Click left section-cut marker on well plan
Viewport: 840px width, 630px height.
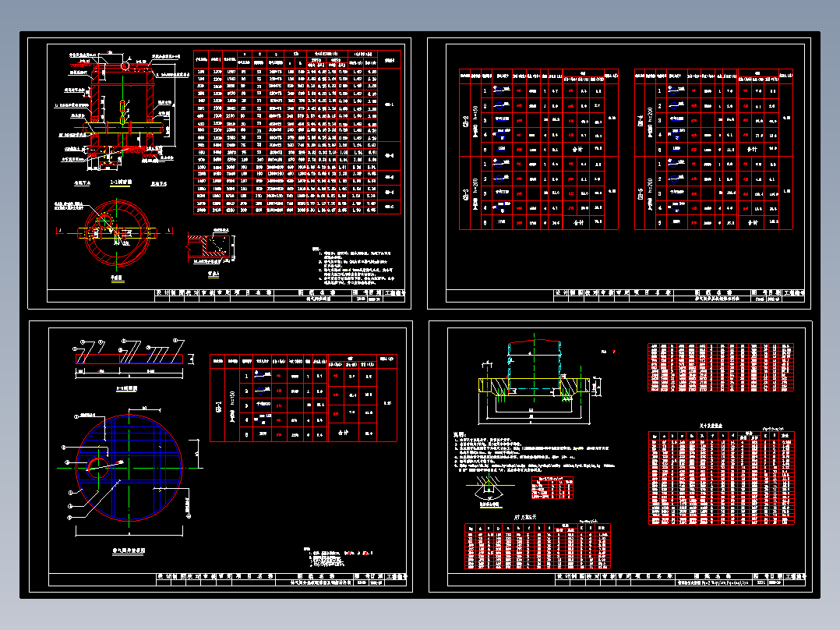click(x=60, y=231)
